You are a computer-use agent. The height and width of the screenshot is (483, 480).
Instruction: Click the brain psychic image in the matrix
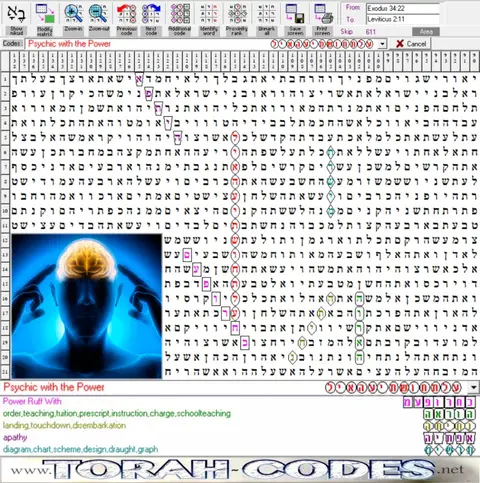pos(87,306)
